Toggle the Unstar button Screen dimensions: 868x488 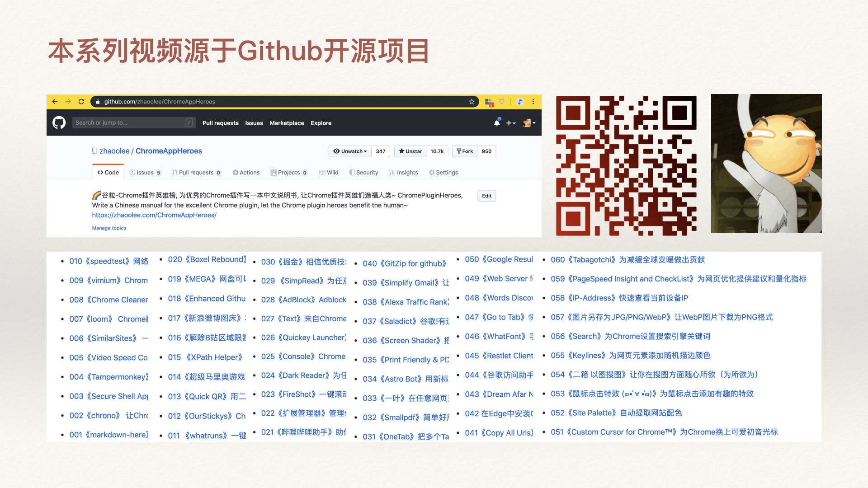pyautogui.click(x=410, y=151)
